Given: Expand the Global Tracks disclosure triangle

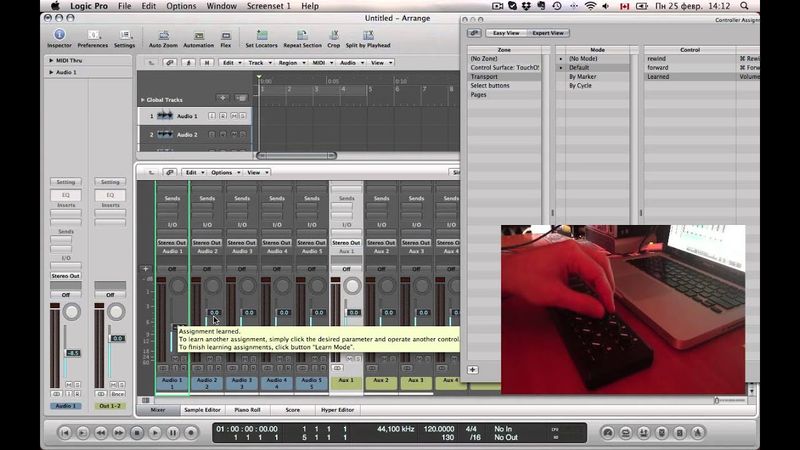Looking at the screenshot, I should tap(142, 100).
